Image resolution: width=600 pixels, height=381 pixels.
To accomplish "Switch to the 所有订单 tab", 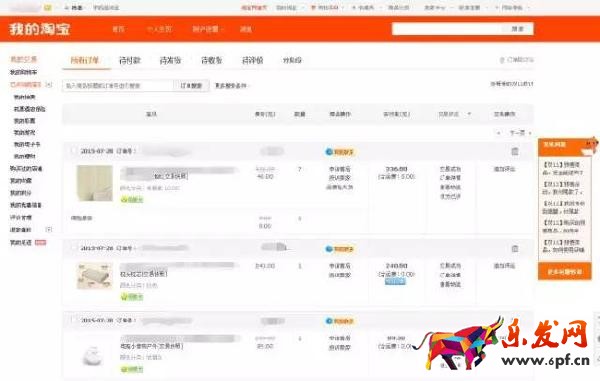I will click(85, 60).
